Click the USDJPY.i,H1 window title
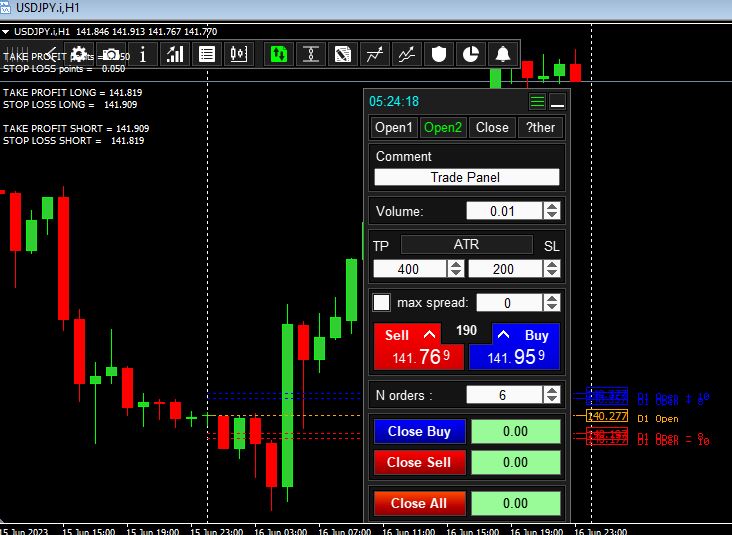 tap(47, 8)
